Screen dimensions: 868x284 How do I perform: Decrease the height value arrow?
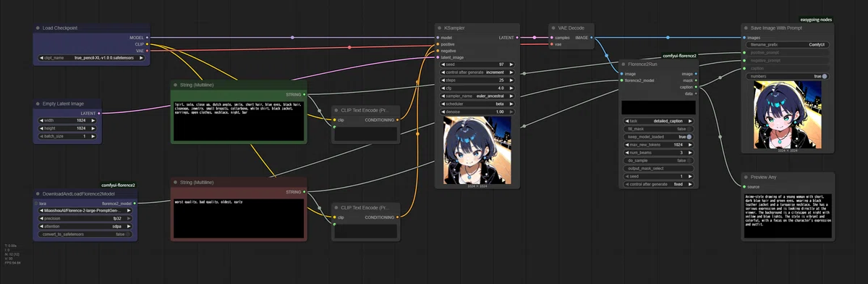click(x=43, y=128)
